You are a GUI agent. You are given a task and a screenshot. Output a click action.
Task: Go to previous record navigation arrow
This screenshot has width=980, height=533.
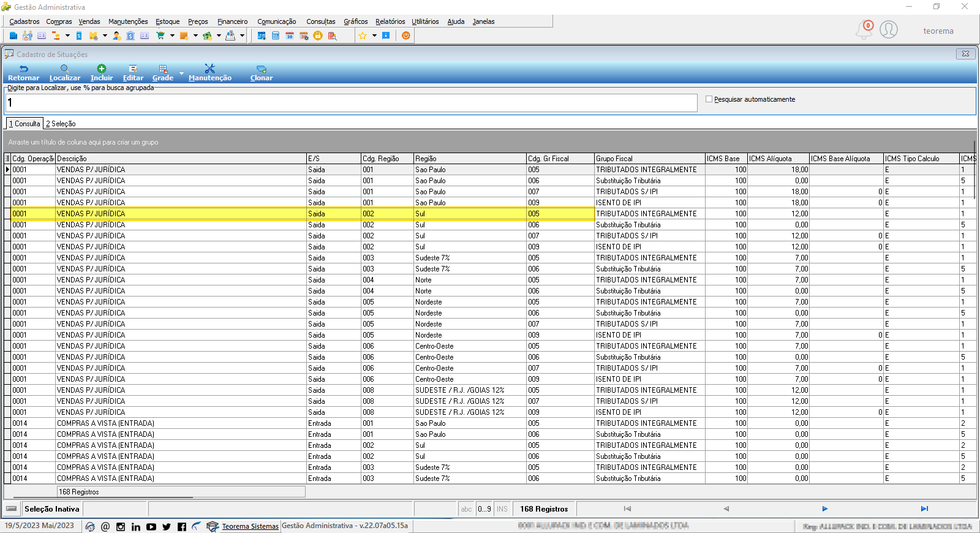(x=726, y=508)
